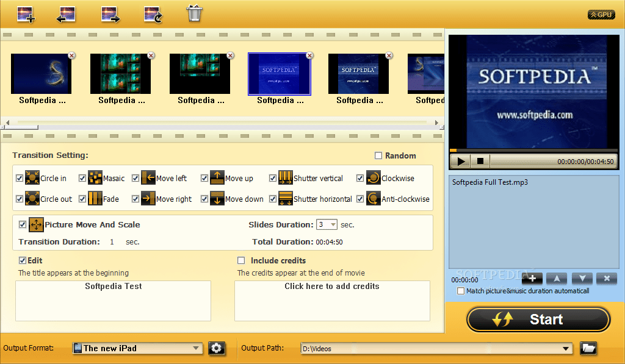The height and width of the screenshot is (364, 625).
Task: Check the Include credits option
Action: pos(241,260)
